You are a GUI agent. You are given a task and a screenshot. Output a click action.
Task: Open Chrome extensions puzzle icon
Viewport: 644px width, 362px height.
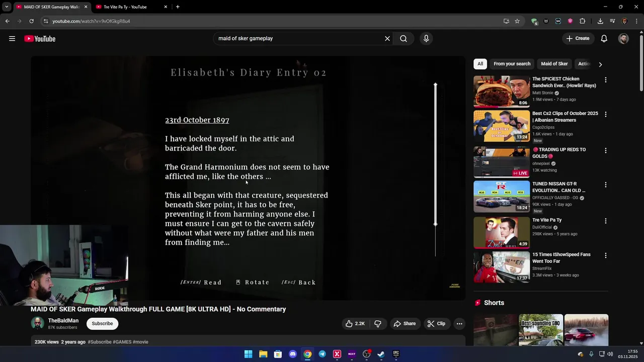coord(583,21)
